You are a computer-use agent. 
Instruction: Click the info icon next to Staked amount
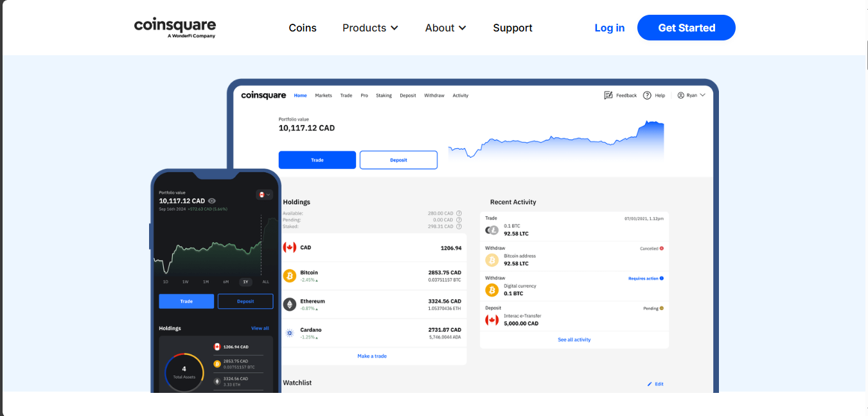pos(459,226)
